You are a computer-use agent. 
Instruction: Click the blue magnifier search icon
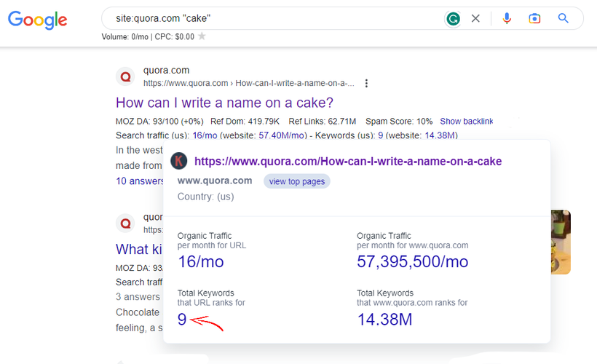(563, 19)
